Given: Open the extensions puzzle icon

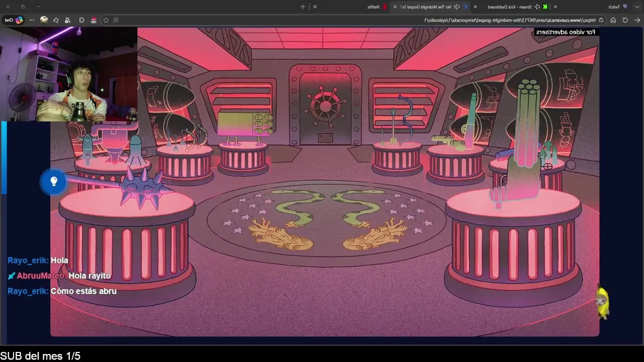Looking at the screenshot, I should tap(82, 20).
